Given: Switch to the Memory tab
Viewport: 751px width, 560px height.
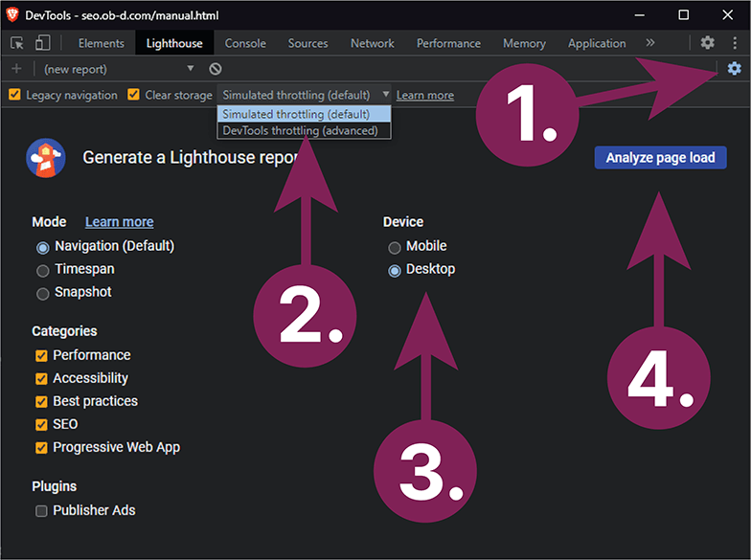Looking at the screenshot, I should [x=524, y=43].
